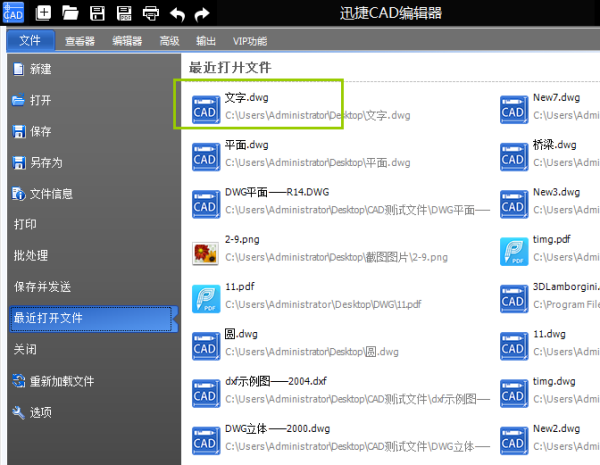Open recent file DWG平面——R14.DWG by name

[277, 192]
